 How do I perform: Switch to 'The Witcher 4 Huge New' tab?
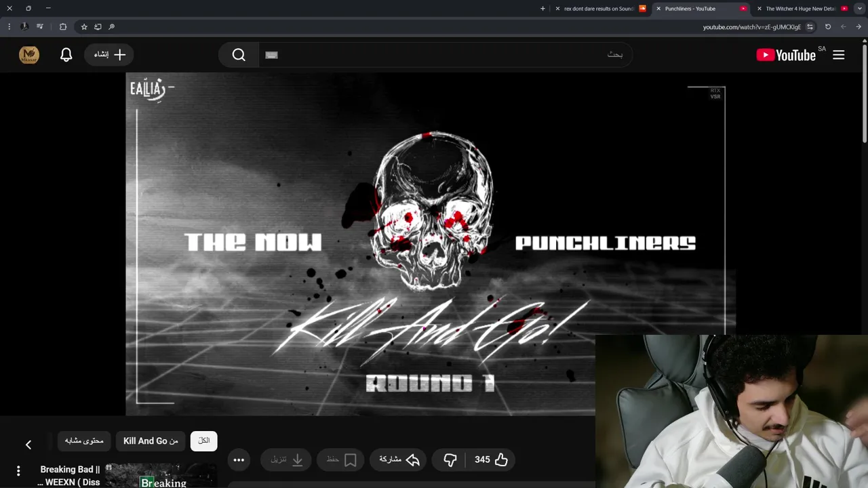point(800,9)
